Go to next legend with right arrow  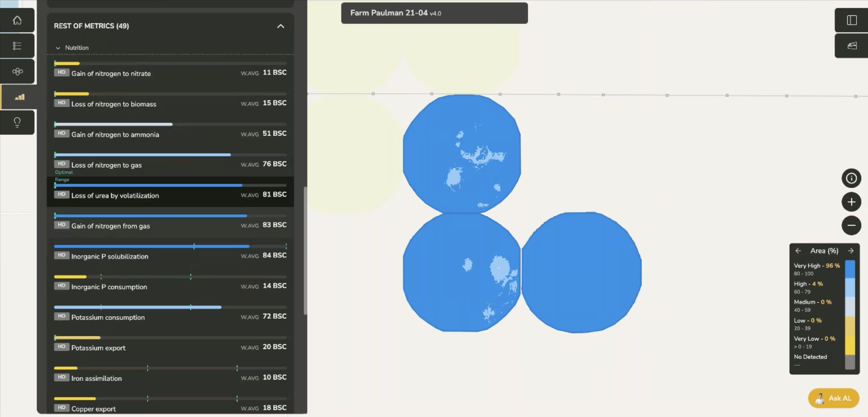(x=850, y=251)
